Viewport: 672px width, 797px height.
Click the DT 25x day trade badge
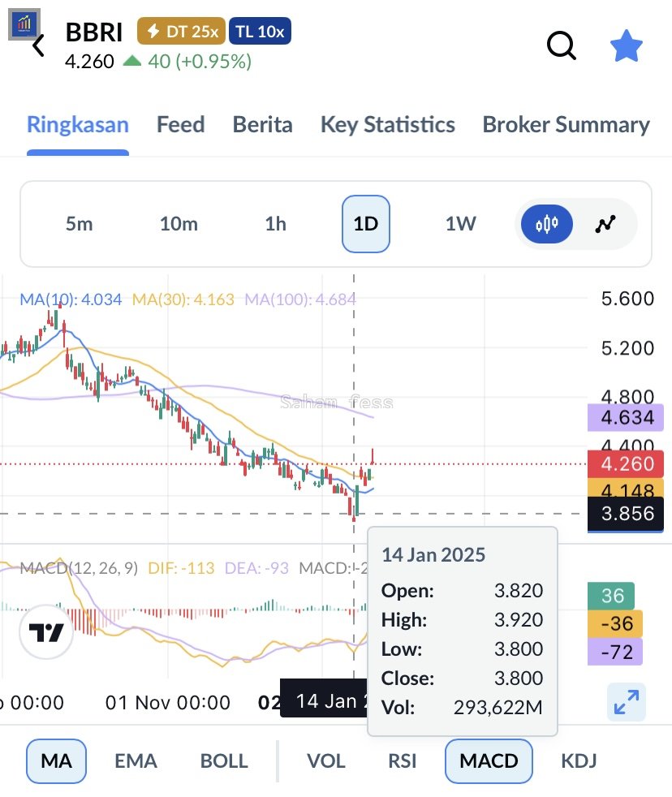tap(182, 31)
